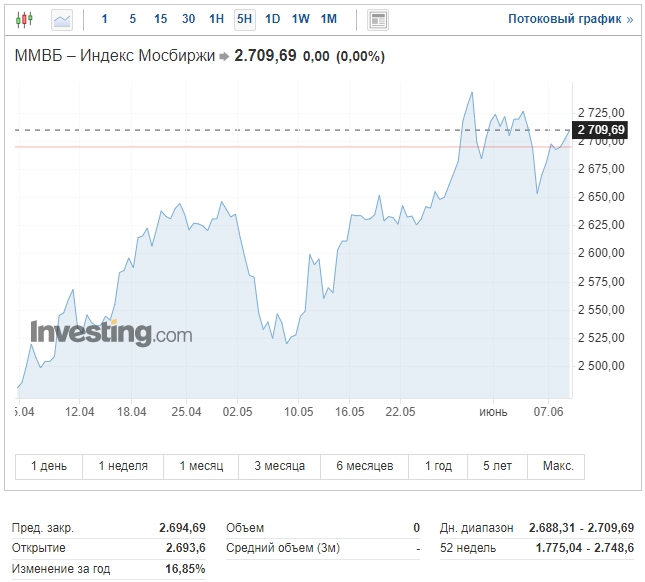645x582 pixels.
Task: Choose the 5H interval
Action: (x=244, y=19)
